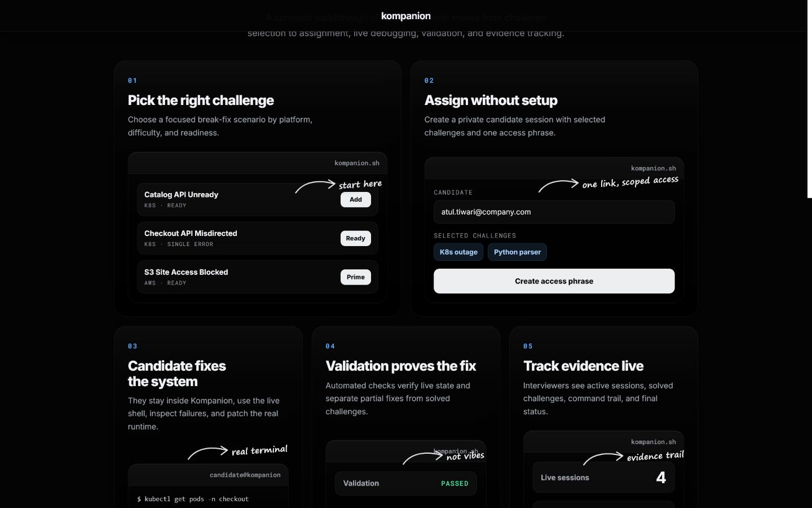Screen dimensions: 812x508
Task: Add the Catalog API Unready challenge
Action: coord(356,199)
